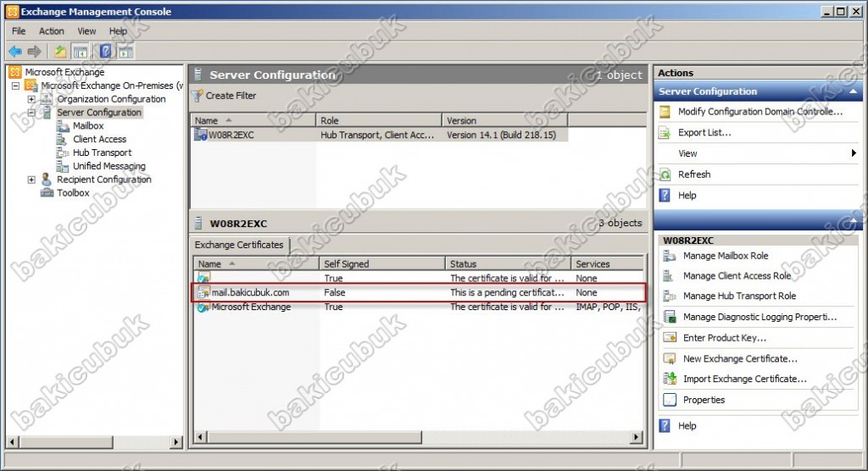Click Import Exchange Certificate action
Image resolution: width=868 pixels, height=471 pixels.
tap(744, 379)
